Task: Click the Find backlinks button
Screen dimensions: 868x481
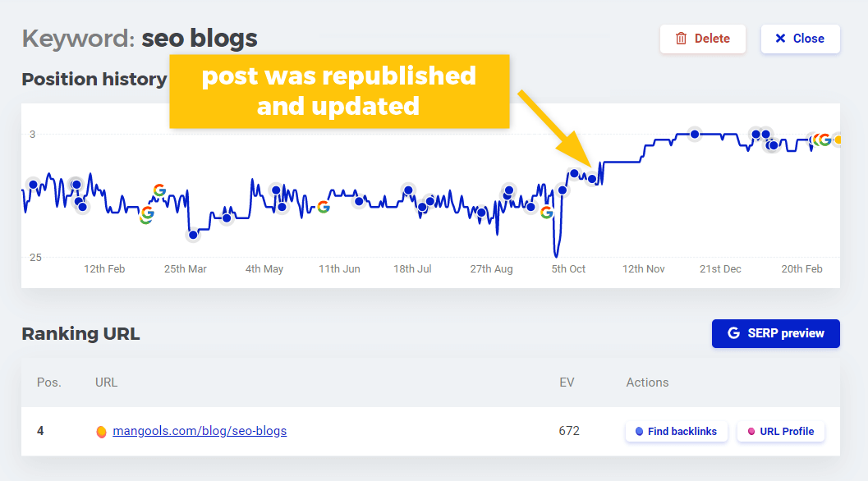Action: 677,432
